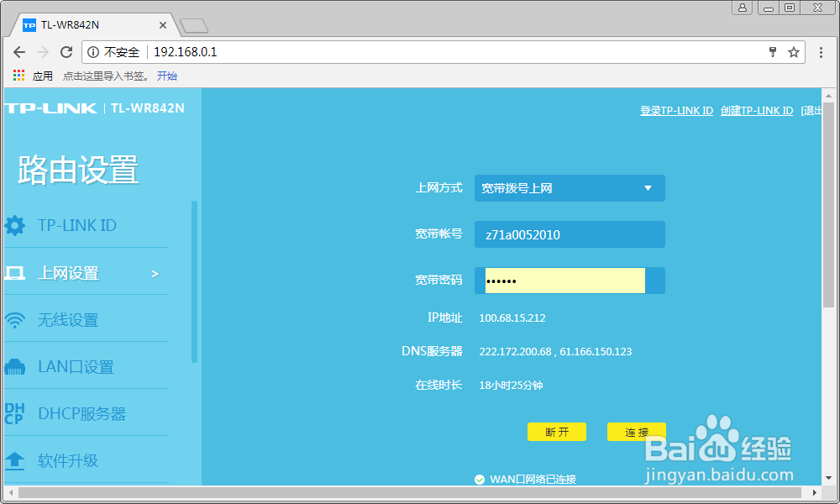The image size is (840, 504).
Task: Click 不安全 security label
Action: 122,52
